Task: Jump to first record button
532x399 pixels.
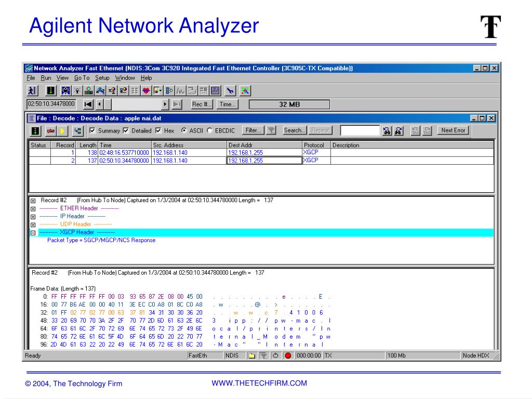Action: (88, 104)
